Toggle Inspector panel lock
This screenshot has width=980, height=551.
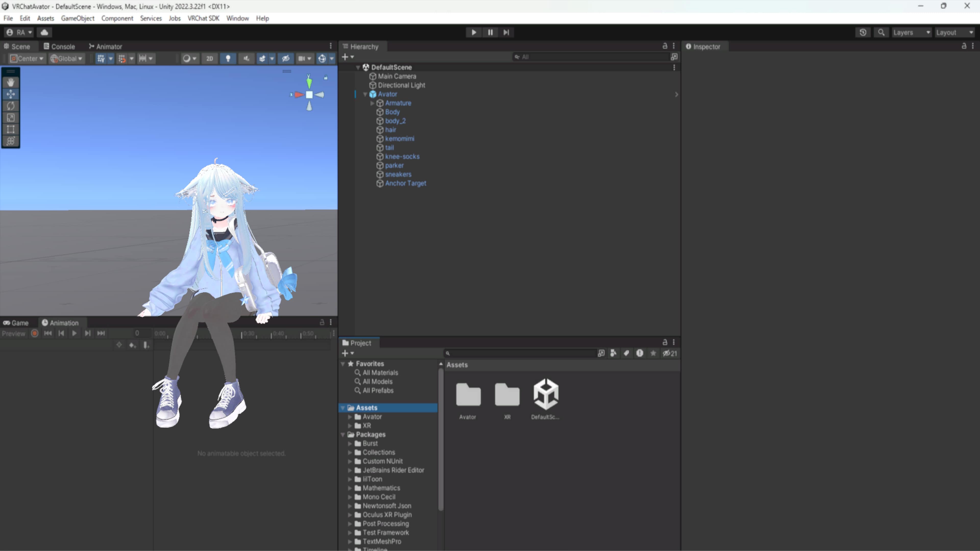964,46
